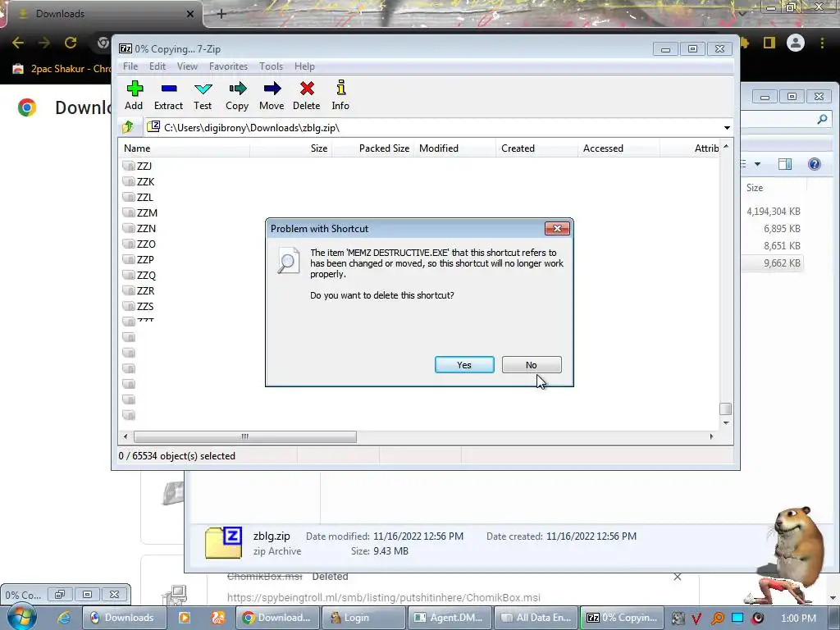
Task: Open the File menu in 7-Zip
Action: click(130, 66)
